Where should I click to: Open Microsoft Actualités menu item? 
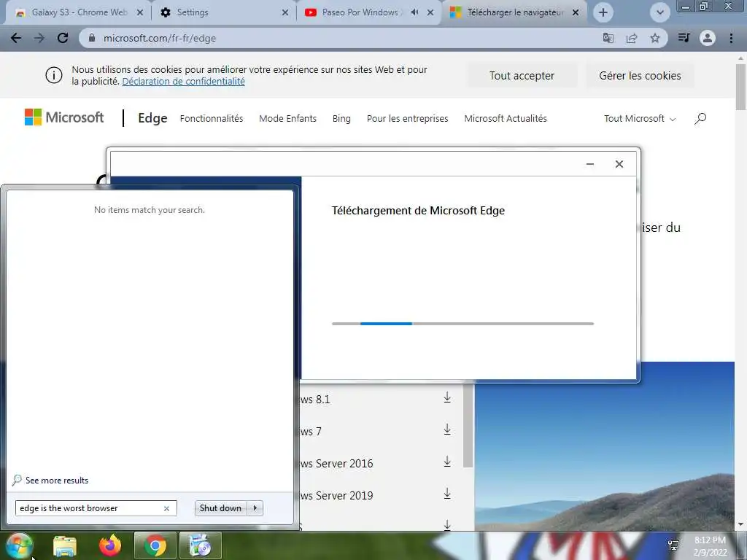point(506,119)
